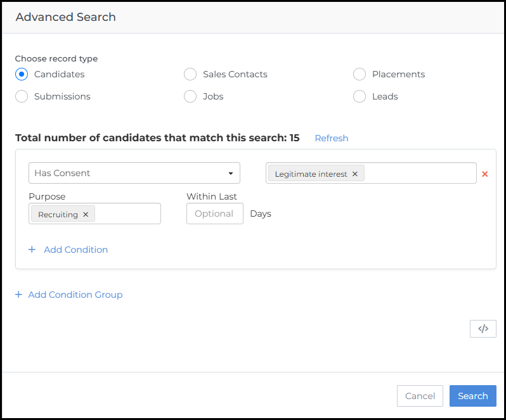Pick the Jobs record type
The height and width of the screenshot is (420, 506).
pyautogui.click(x=190, y=96)
